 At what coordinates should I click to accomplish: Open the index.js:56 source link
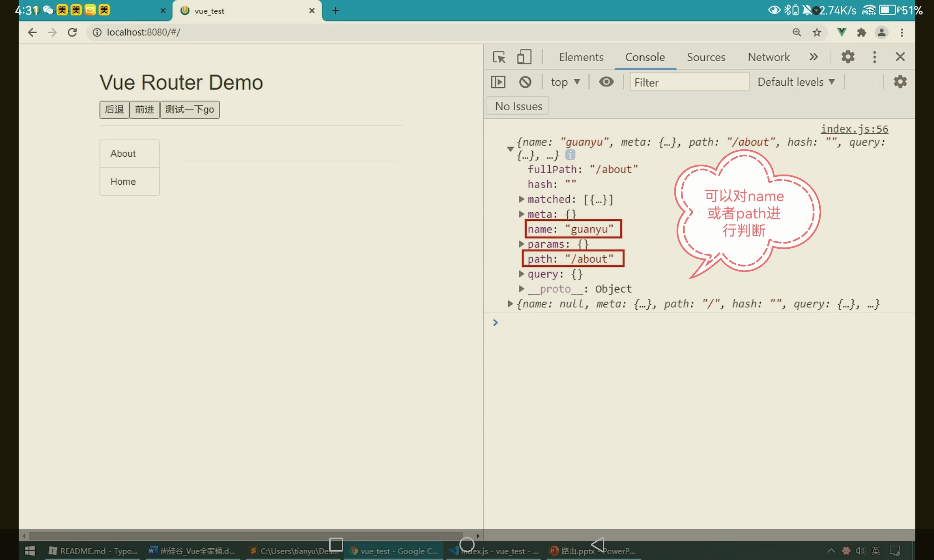click(x=854, y=129)
